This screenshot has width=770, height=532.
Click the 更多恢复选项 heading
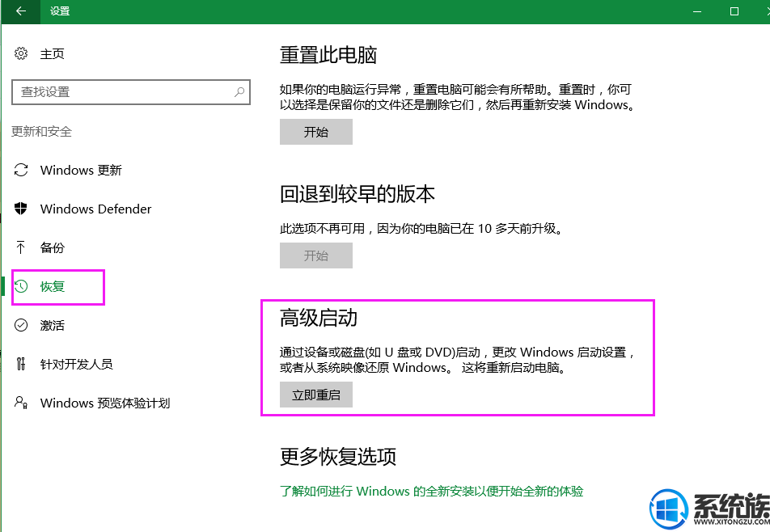click(338, 457)
